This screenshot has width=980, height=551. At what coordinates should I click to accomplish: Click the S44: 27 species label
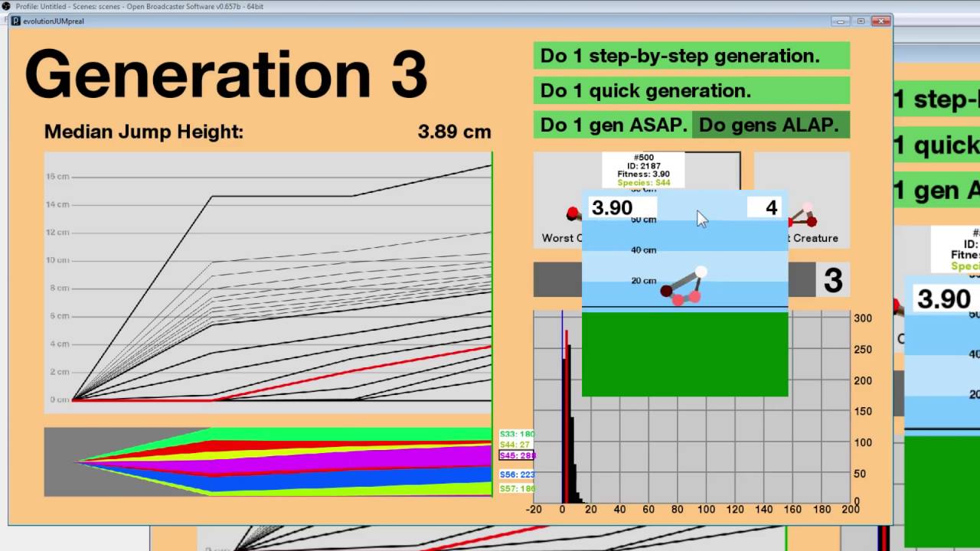tap(514, 445)
